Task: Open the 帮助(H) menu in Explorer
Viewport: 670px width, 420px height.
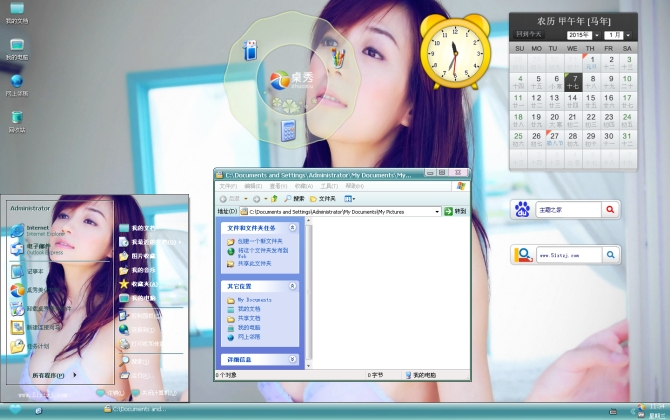Action: tap(354, 186)
